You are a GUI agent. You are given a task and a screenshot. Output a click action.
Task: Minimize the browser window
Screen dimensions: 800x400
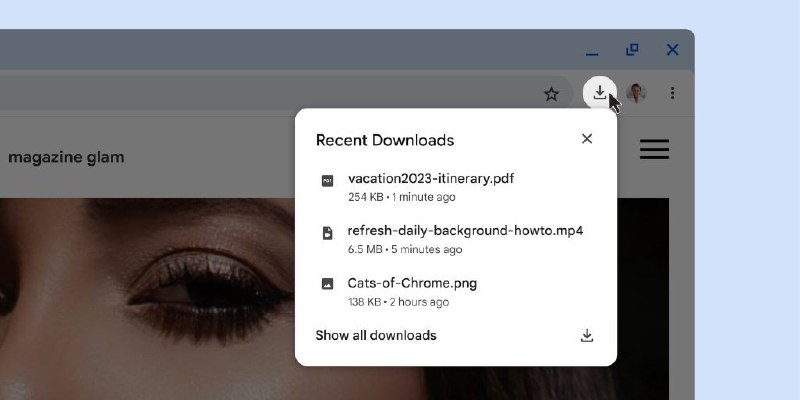(x=592, y=51)
